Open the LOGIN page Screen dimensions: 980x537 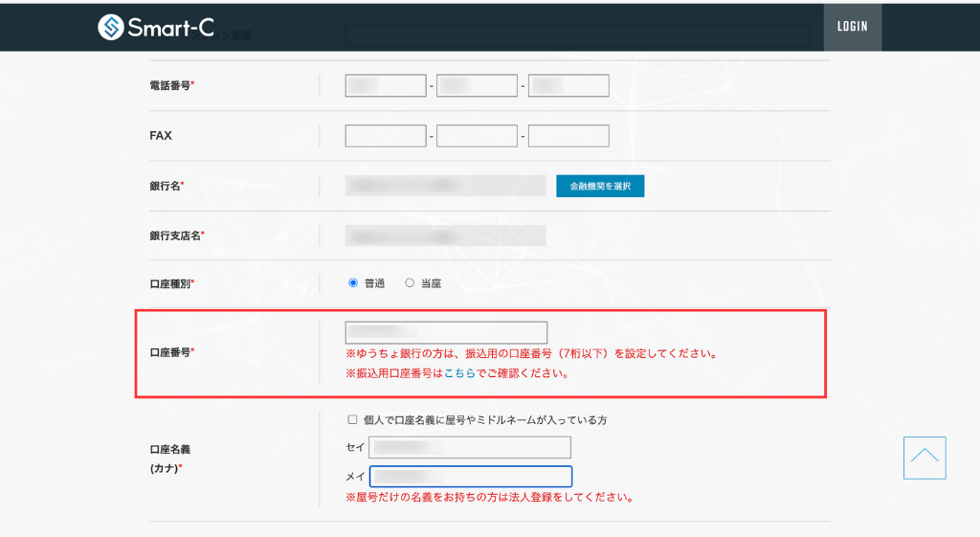pyautogui.click(x=853, y=26)
